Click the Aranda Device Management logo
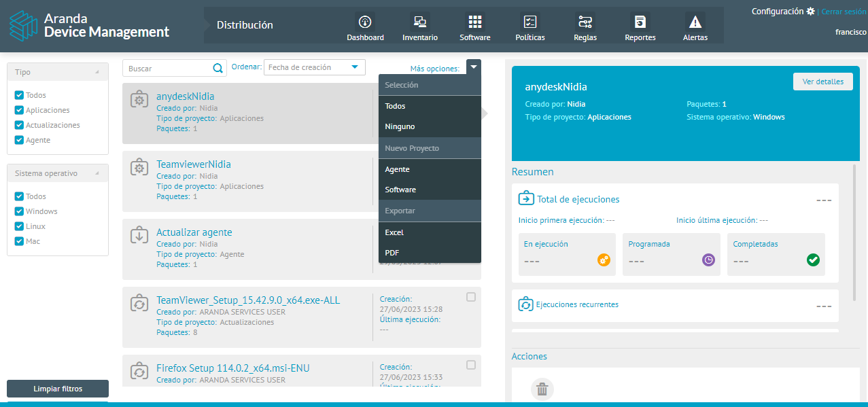868x407 pixels. pyautogui.click(x=89, y=25)
